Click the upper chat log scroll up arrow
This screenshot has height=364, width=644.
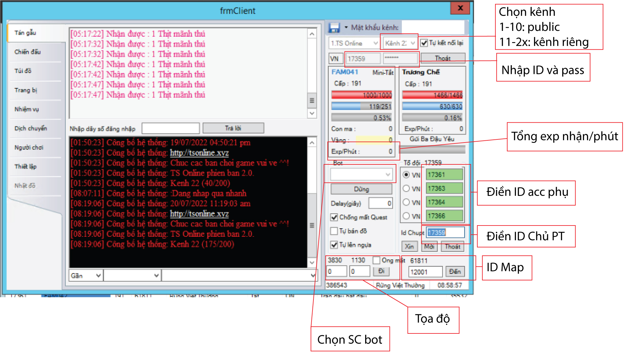312,34
